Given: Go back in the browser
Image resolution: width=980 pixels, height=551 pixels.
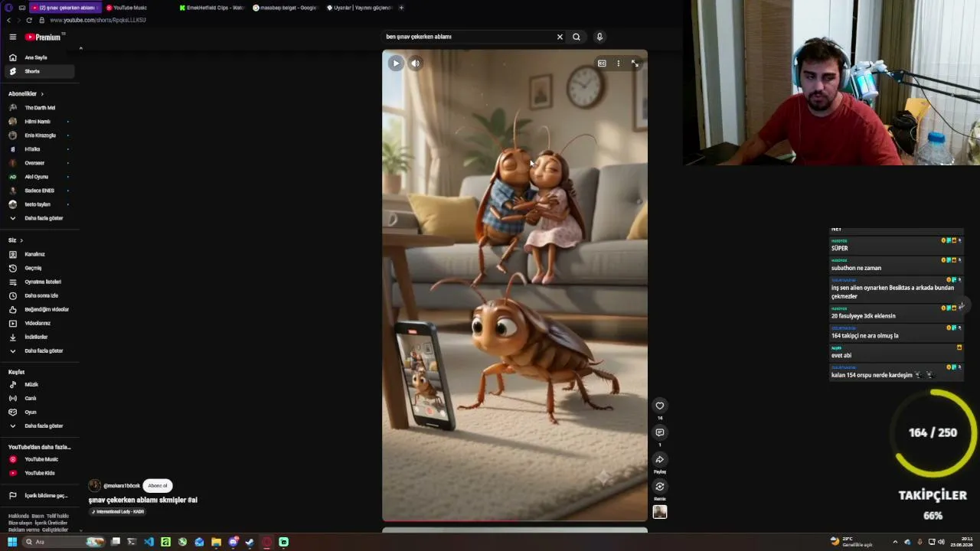Looking at the screenshot, I should (x=8, y=20).
